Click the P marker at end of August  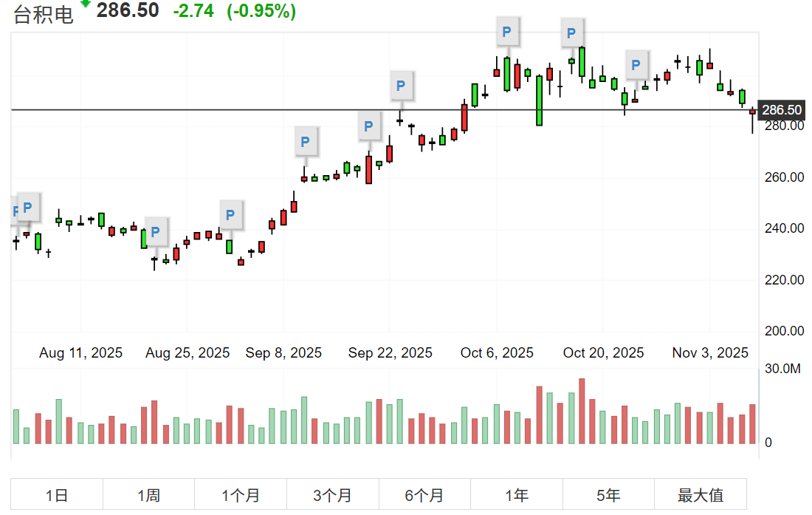[x=231, y=214]
